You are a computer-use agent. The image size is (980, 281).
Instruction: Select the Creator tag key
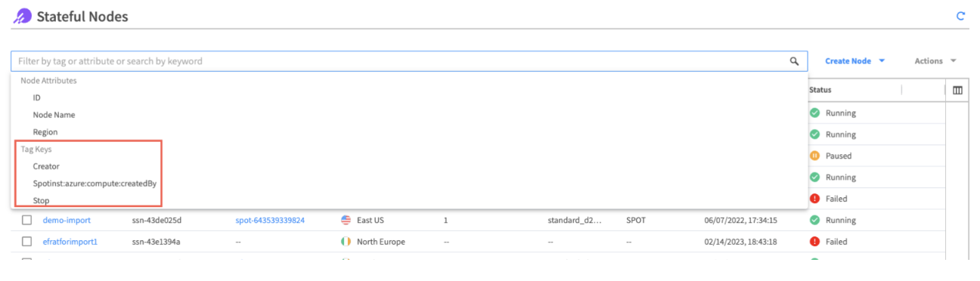click(x=46, y=166)
